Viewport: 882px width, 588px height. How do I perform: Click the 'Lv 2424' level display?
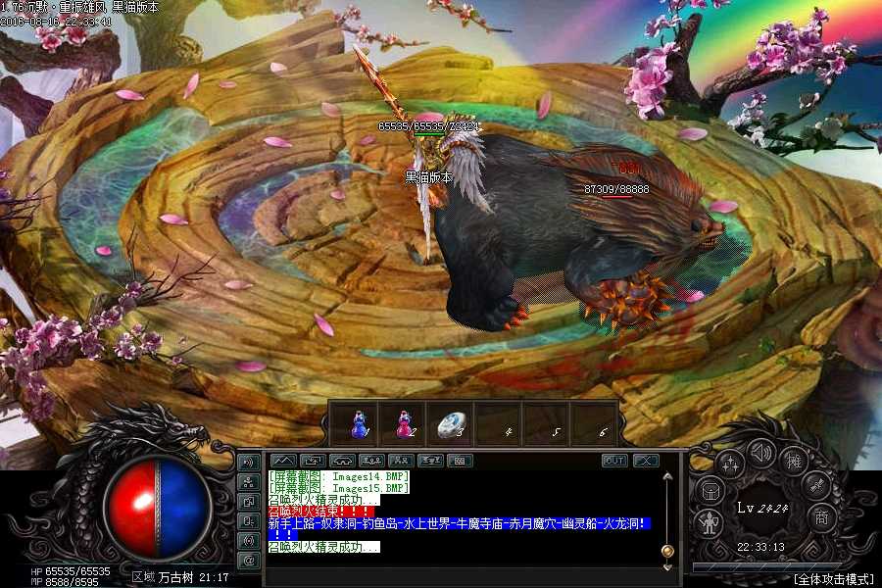762,508
